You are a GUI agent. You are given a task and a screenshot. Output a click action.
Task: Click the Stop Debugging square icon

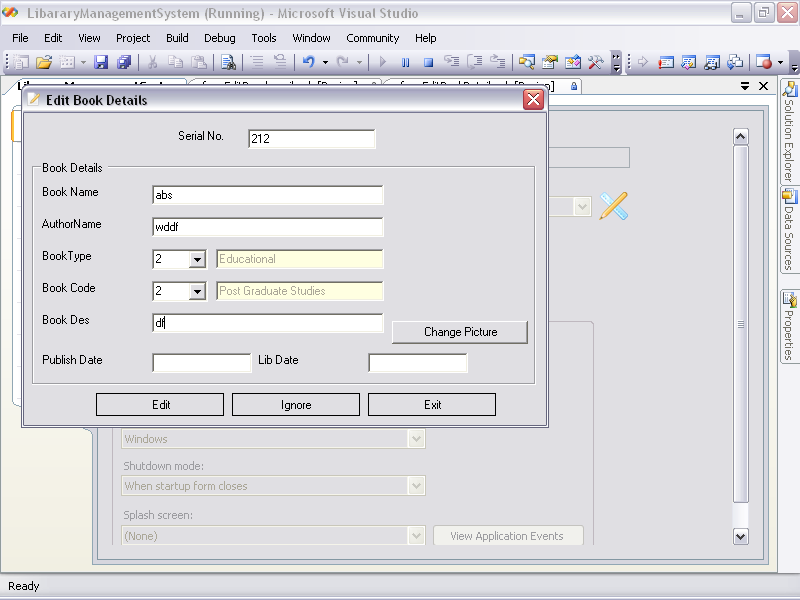[x=429, y=62]
